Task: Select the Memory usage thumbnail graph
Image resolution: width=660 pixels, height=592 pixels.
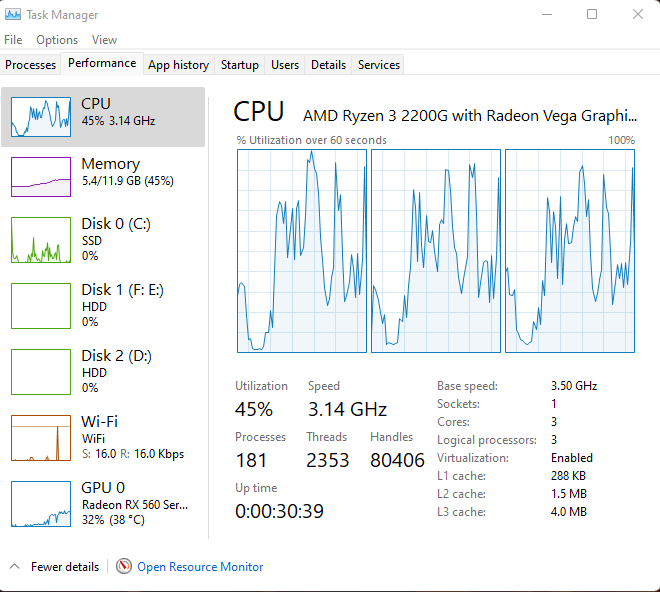Action: [x=41, y=177]
